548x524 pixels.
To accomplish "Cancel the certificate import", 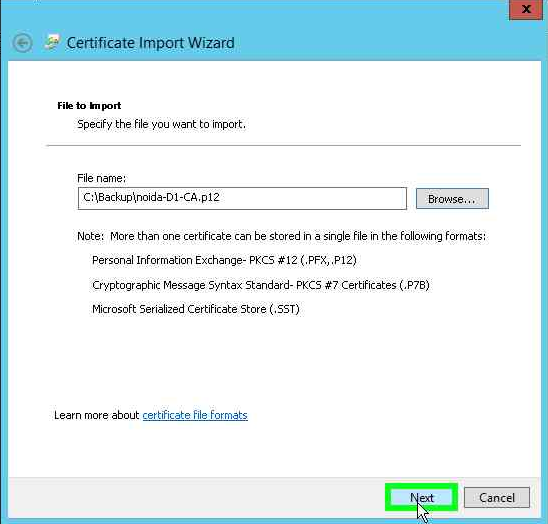I will [497, 497].
